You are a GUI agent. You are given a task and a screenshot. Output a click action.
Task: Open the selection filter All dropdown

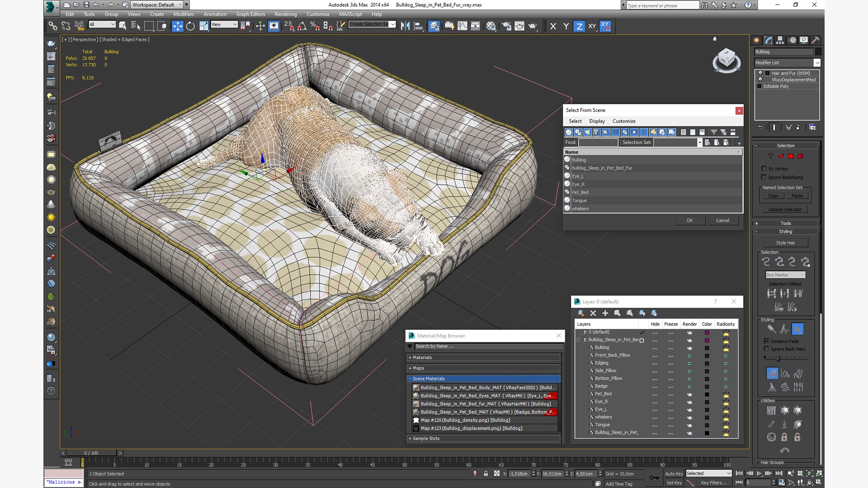(x=102, y=24)
